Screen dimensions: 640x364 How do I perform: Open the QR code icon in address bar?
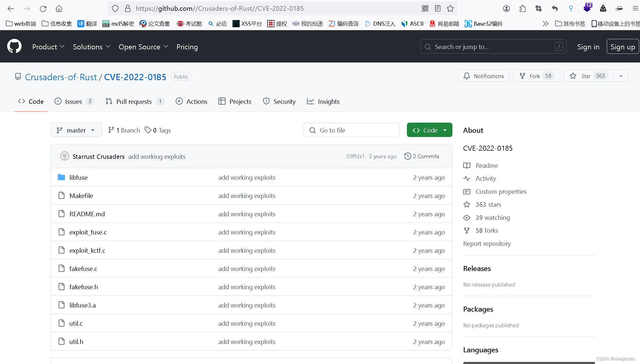pos(425,9)
